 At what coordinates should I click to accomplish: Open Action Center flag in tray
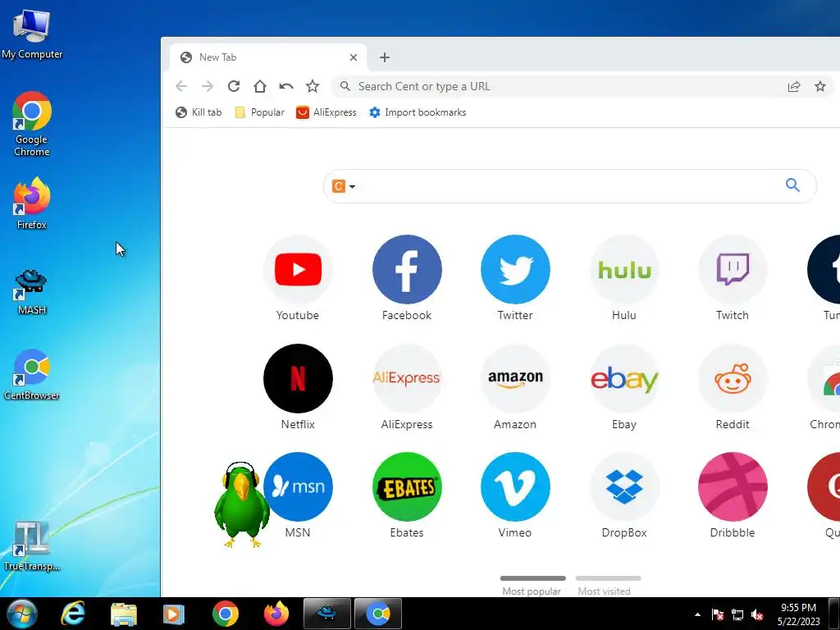tap(718, 614)
